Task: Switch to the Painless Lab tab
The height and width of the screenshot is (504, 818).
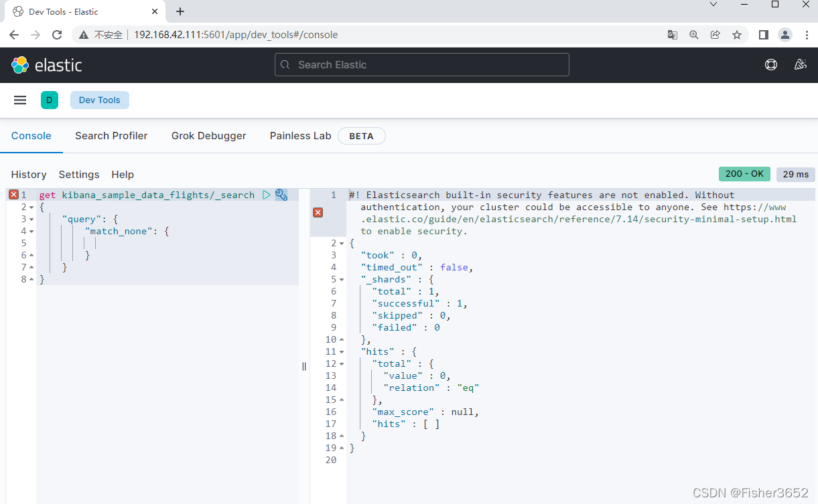Action: pyautogui.click(x=300, y=136)
